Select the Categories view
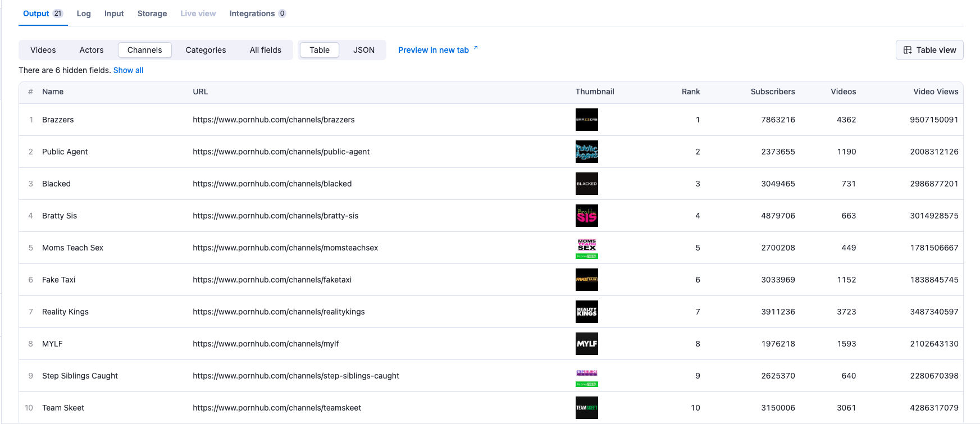The height and width of the screenshot is (424, 980). [206, 50]
